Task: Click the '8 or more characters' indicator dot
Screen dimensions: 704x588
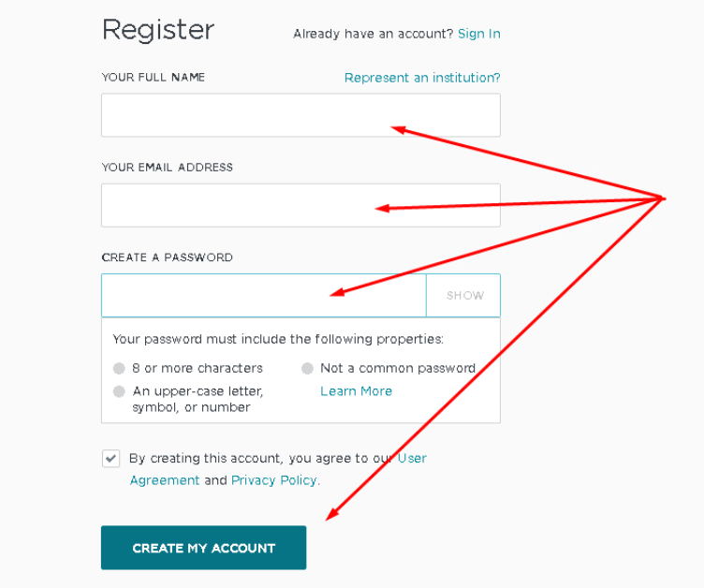Action: pos(119,369)
